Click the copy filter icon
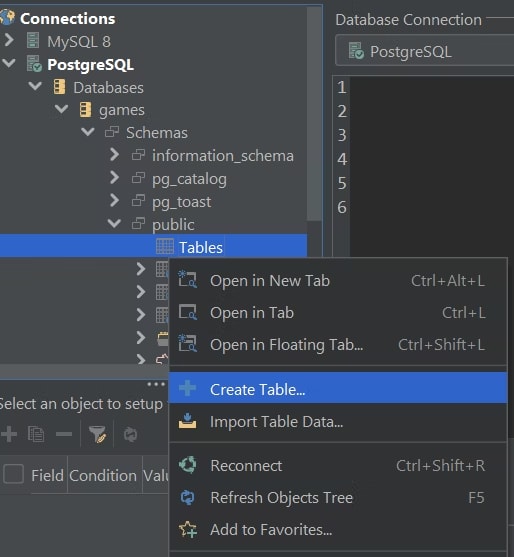Viewport: 514px width, 557px height. [x=36, y=434]
